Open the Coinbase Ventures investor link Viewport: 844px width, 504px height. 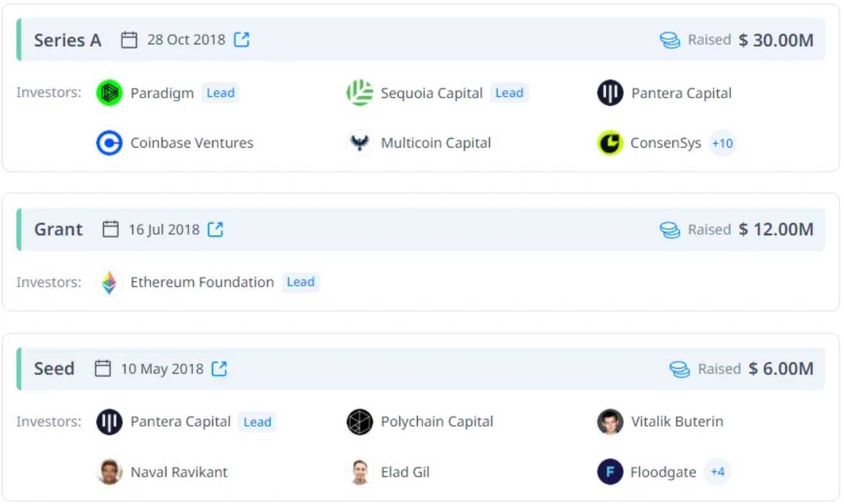tap(192, 143)
